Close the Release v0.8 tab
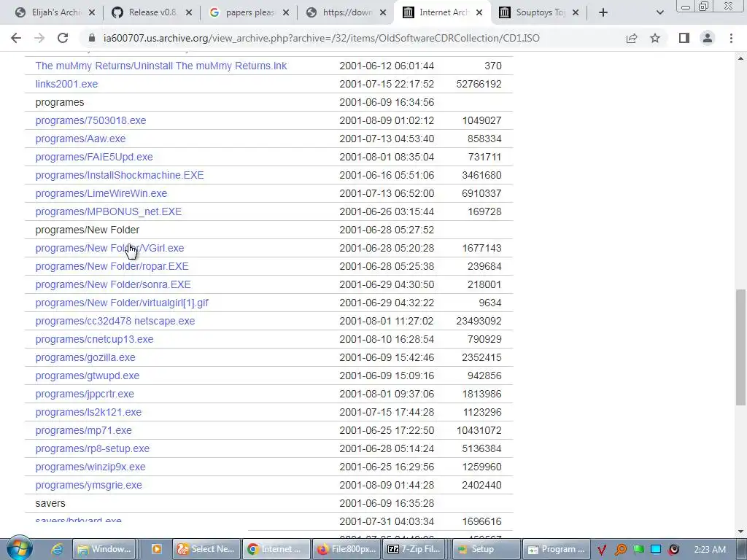This screenshot has height=560, width=747. coord(189,12)
